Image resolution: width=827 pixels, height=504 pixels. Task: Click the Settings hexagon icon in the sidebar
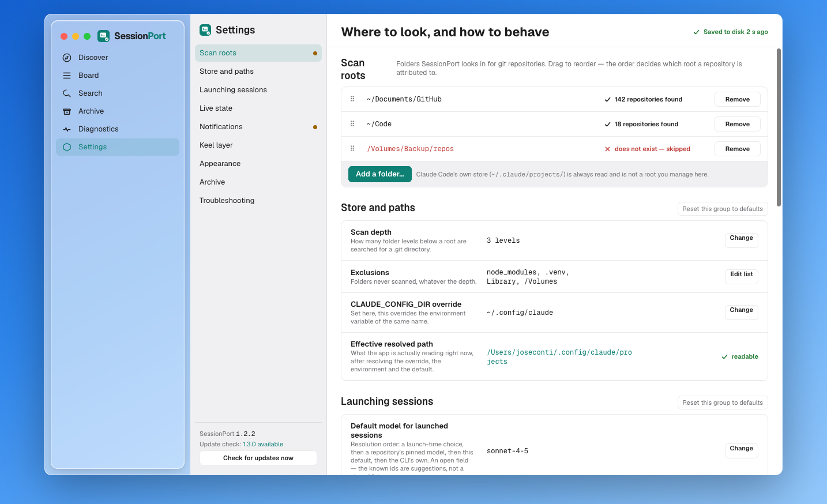point(67,147)
